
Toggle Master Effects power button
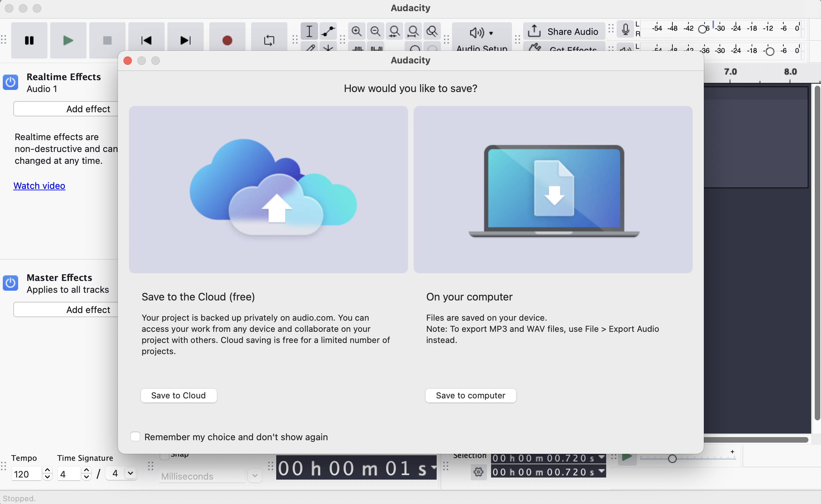tap(10, 283)
